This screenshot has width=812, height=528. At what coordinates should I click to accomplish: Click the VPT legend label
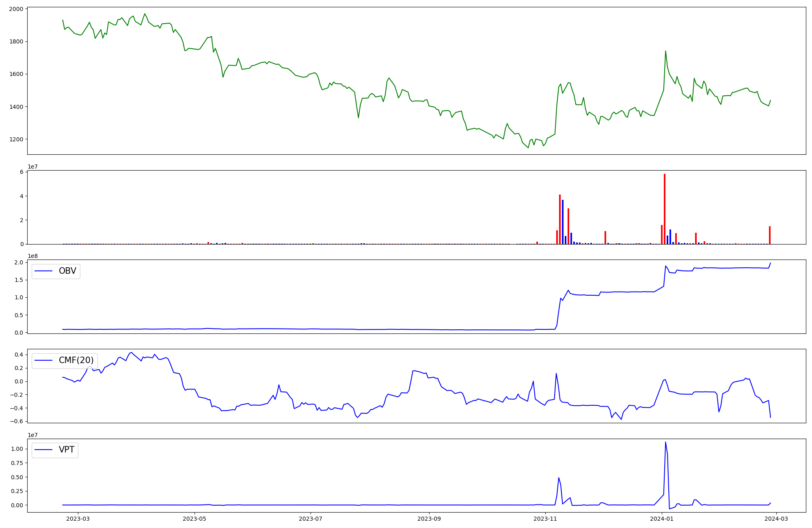point(67,450)
